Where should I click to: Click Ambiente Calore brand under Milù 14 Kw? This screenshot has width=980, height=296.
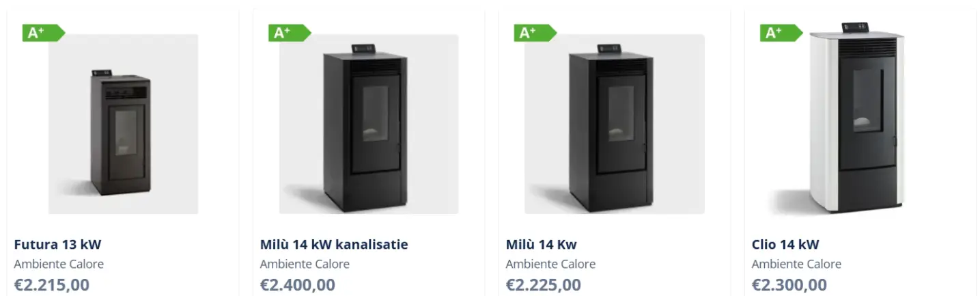pyautogui.click(x=550, y=264)
